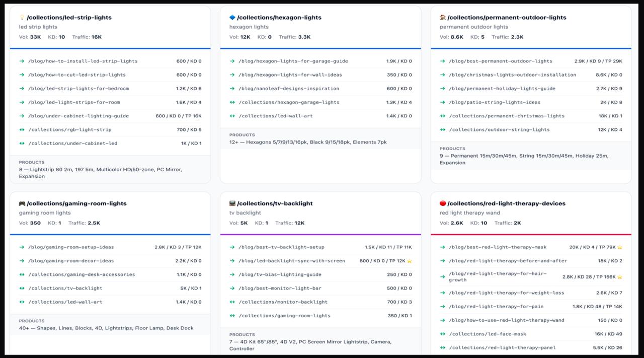Click the purple divider line under tv-backlight
Screen dimensions: 644x358
[320, 234]
